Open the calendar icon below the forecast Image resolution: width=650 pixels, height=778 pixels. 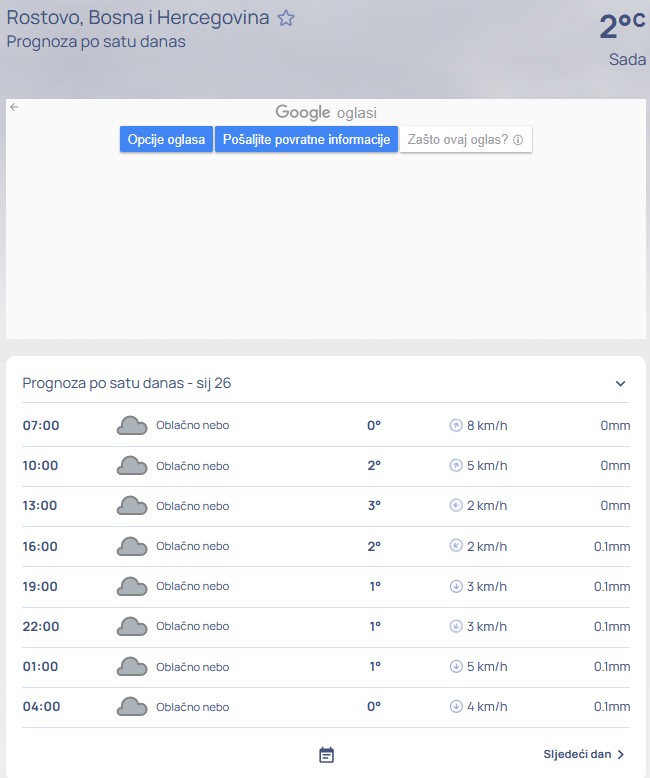(326, 755)
